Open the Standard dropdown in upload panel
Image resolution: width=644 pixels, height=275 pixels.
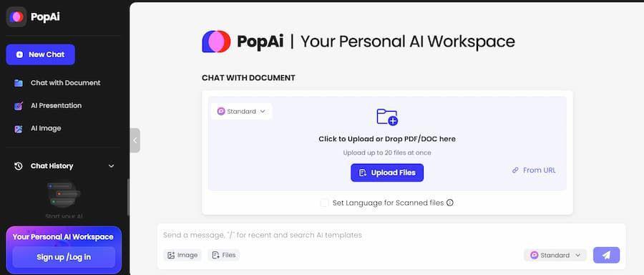coord(242,112)
